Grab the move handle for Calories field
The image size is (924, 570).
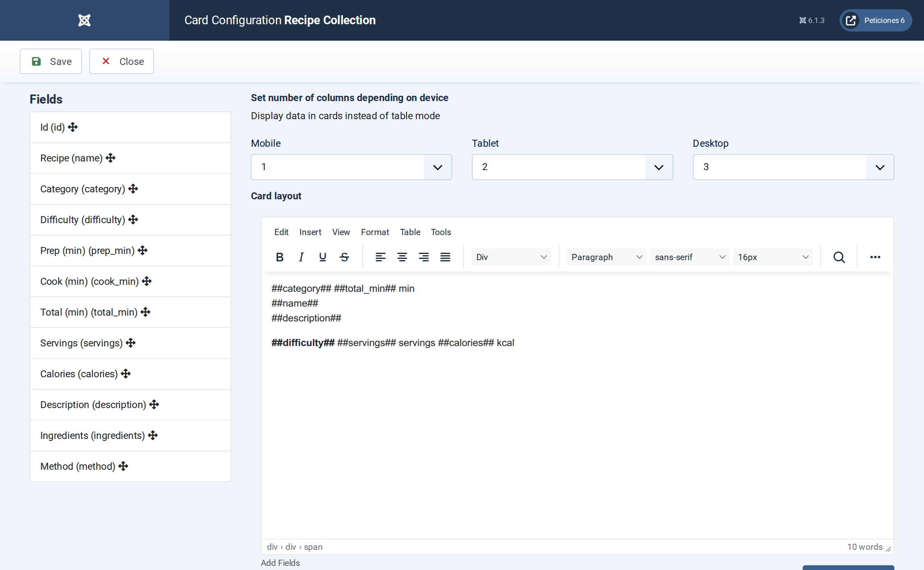click(x=126, y=374)
